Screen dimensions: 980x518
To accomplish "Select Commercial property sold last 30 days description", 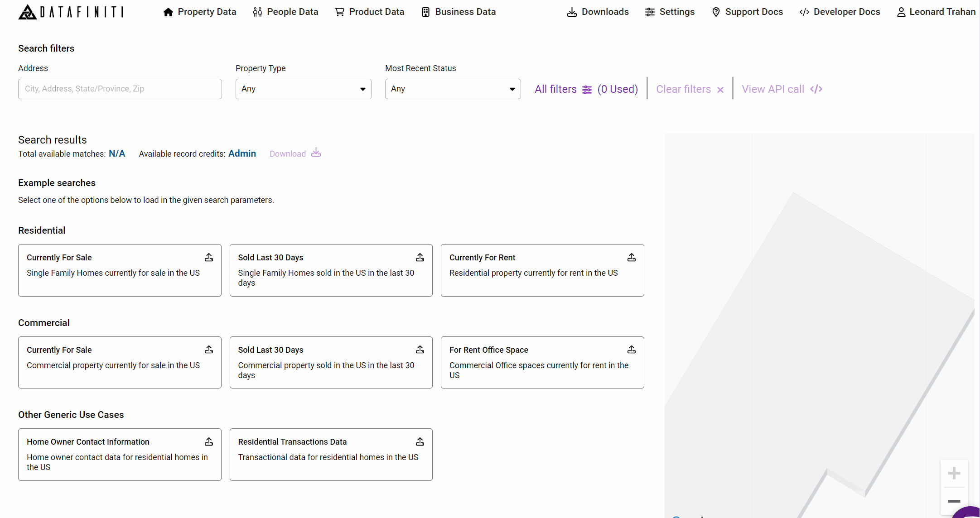I will point(326,370).
